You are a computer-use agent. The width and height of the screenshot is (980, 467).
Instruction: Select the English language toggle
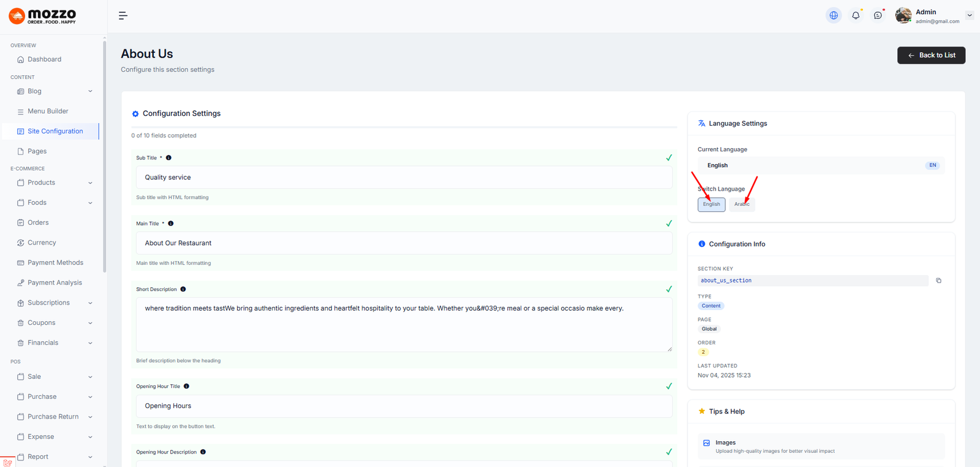711,205
